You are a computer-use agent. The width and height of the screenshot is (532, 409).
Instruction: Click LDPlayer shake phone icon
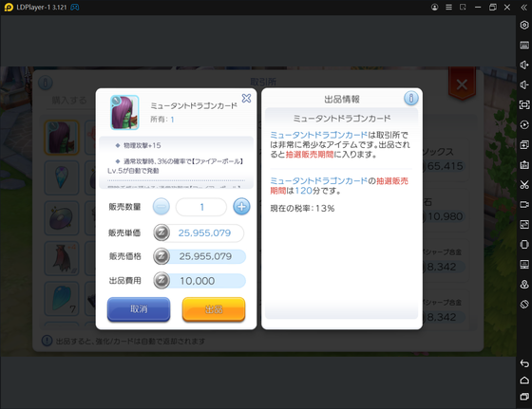point(524,244)
